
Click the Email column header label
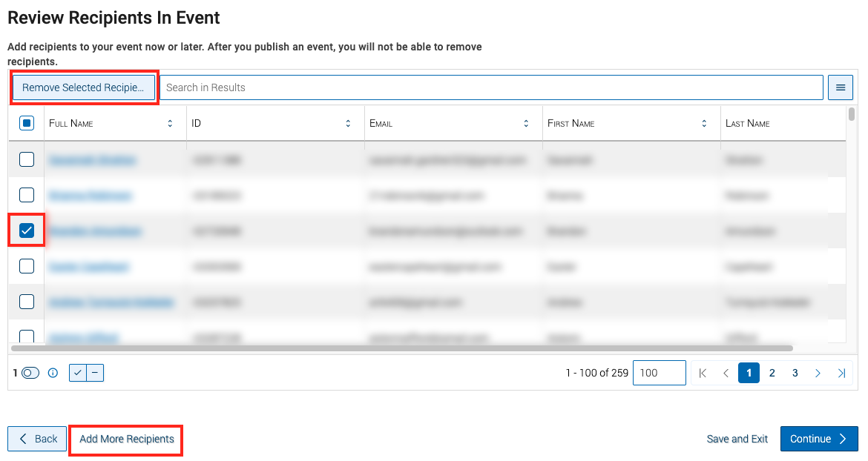(381, 123)
